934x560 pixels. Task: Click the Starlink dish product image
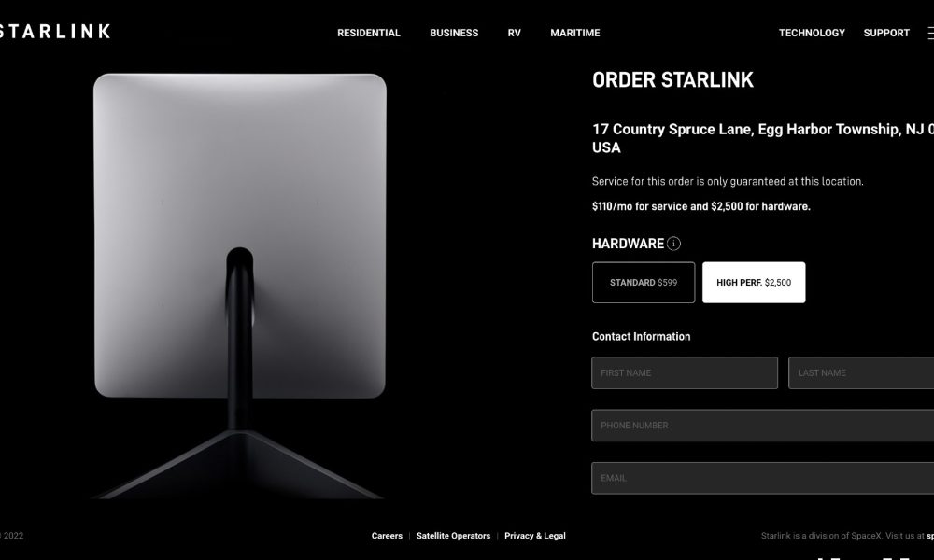(239, 286)
